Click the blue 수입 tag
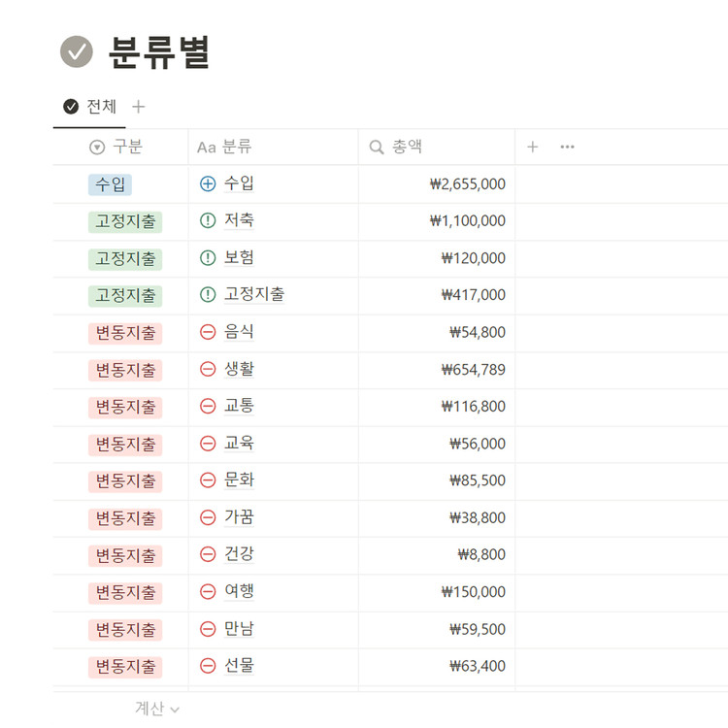Viewport: 728px width, 728px height. (110, 184)
